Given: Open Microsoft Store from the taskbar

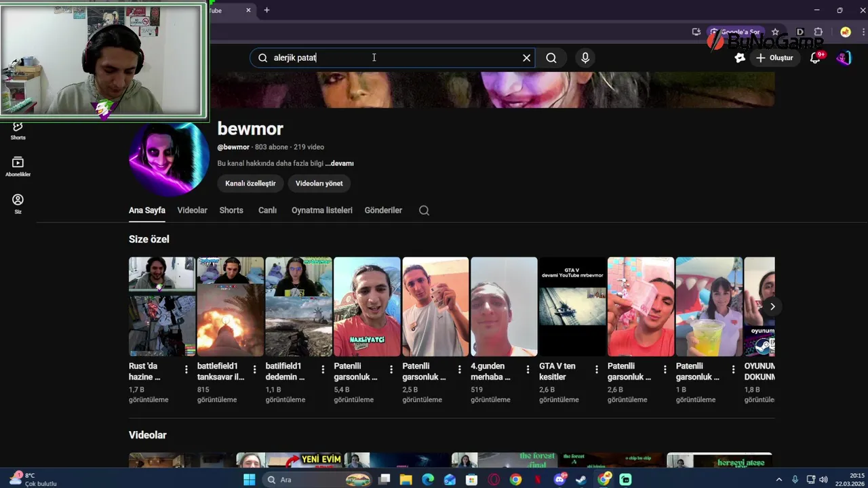Looking at the screenshot, I should click(x=471, y=480).
